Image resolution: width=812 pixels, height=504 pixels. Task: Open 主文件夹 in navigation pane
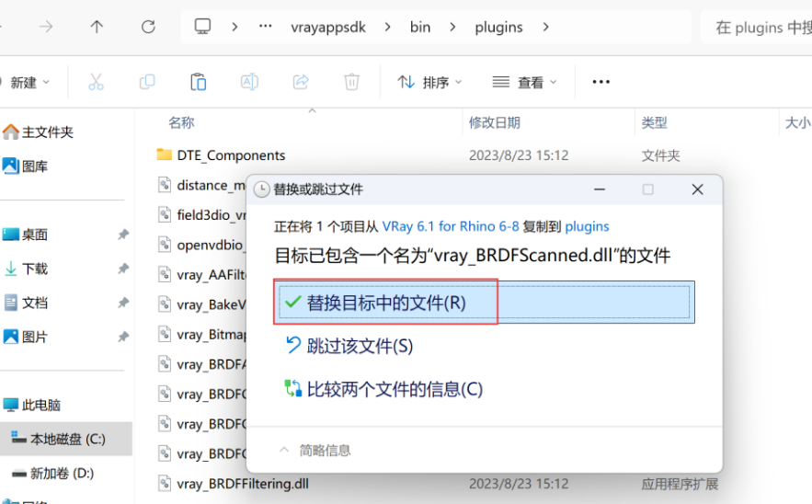39,132
